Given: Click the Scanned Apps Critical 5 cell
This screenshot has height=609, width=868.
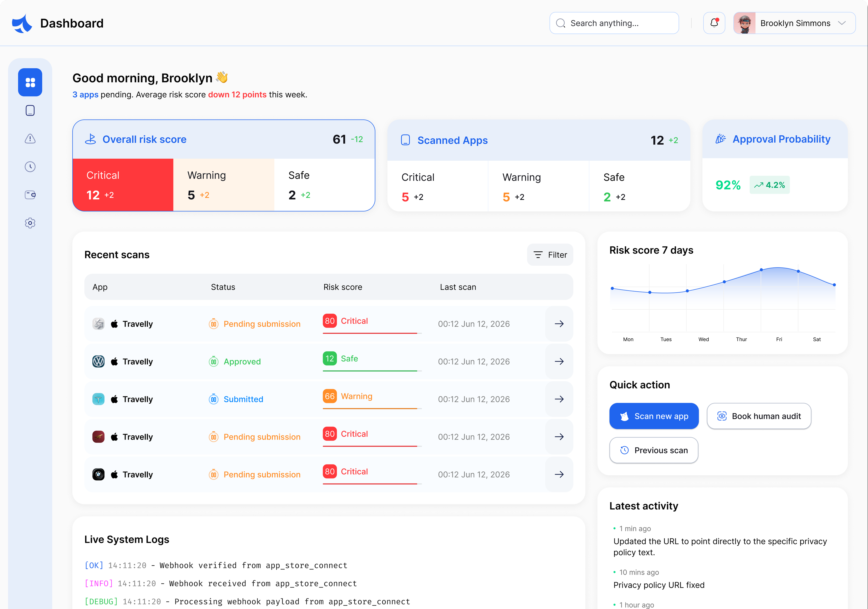Looking at the screenshot, I should pyautogui.click(x=438, y=186).
